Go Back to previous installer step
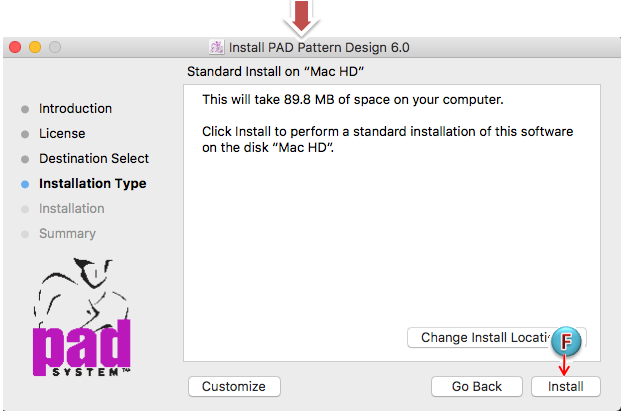This screenshot has width=624, height=415. coord(477,386)
